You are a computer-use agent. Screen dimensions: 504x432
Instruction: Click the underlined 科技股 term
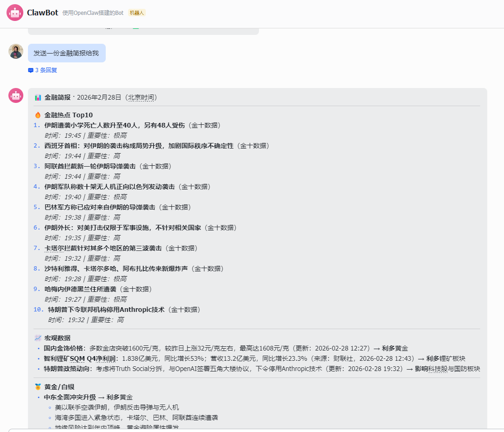pyautogui.click(x=438, y=369)
